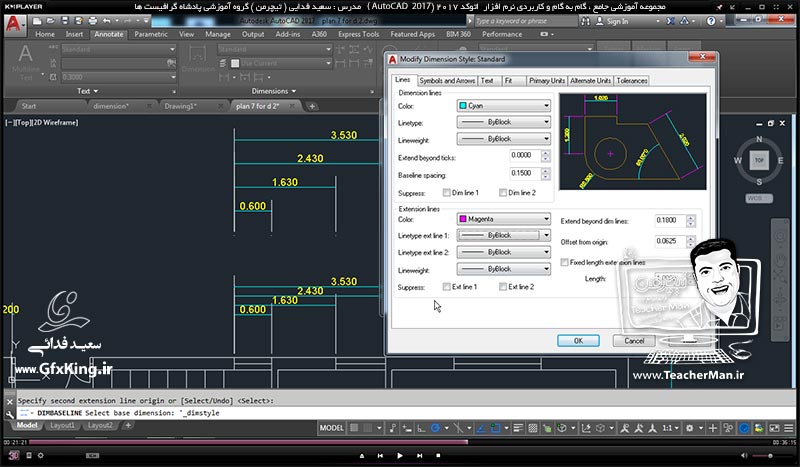The height and width of the screenshot is (467, 800).
Task: Check Suppress Ext line 2
Action: [503, 287]
